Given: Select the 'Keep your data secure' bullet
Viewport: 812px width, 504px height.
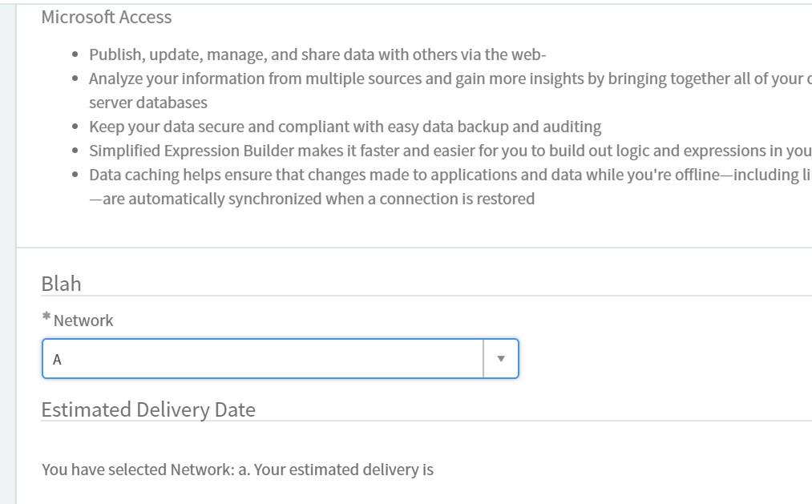Looking at the screenshot, I should (x=345, y=127).
